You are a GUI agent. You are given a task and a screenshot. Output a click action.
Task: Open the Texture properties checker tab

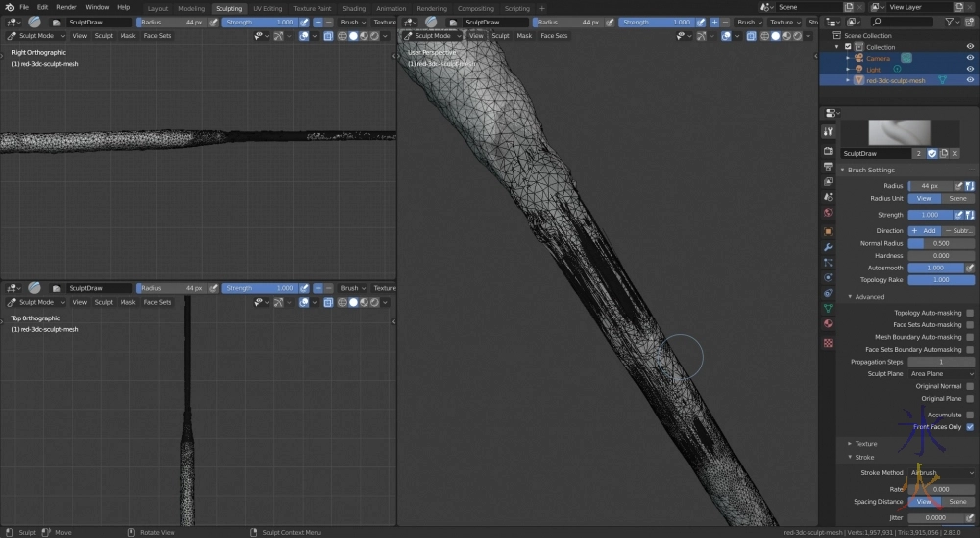point(828,342)
